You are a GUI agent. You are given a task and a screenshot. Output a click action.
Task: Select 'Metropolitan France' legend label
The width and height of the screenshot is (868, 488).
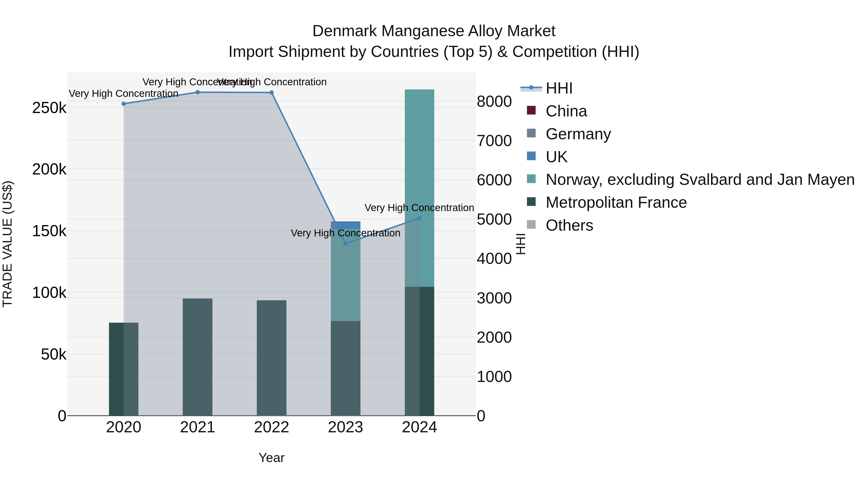616,202
